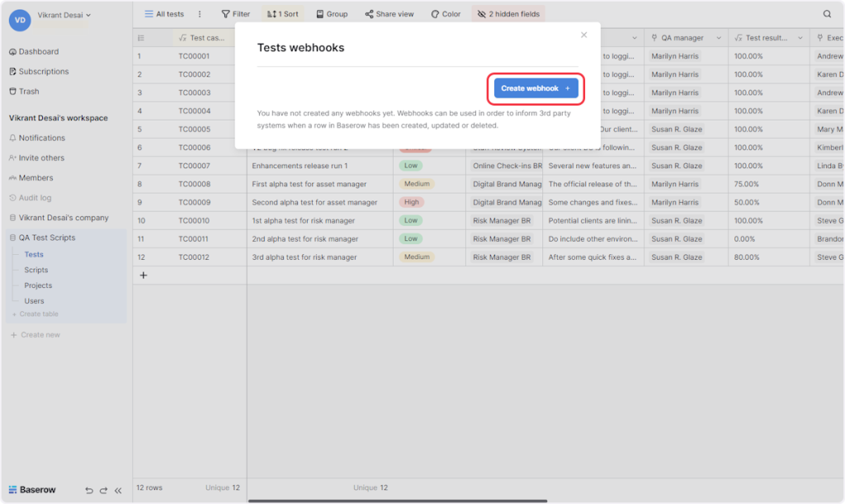
Task: Click the search magnifier icon
Action: click(827, 14)
